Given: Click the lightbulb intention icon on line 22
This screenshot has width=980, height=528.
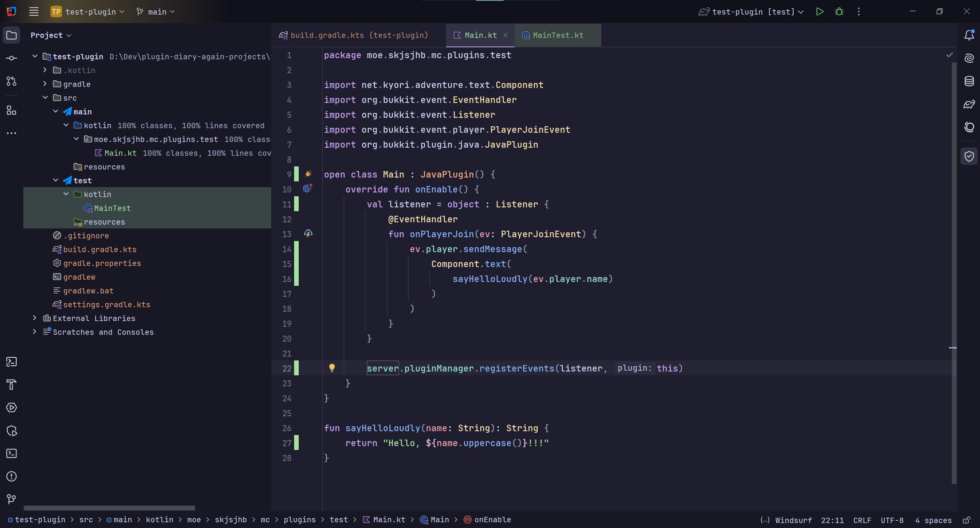Looking at the screenshot, I should pos(332,368).
